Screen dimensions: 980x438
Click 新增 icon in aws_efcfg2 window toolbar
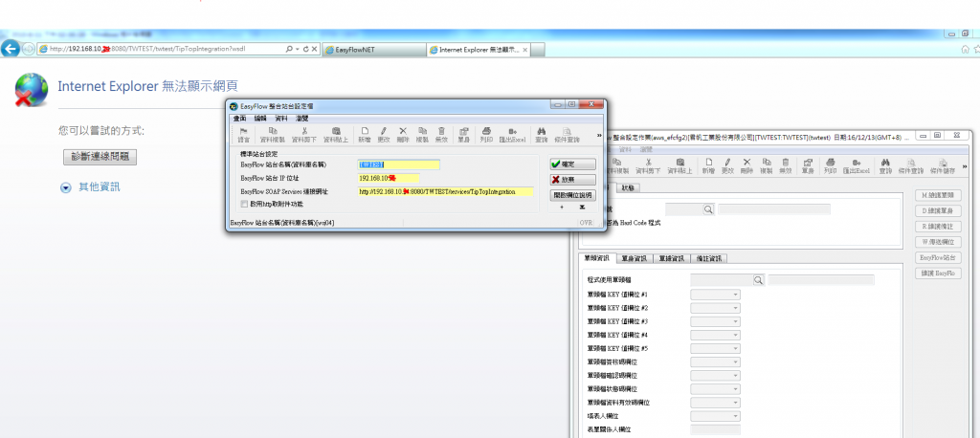click(708, 164)
